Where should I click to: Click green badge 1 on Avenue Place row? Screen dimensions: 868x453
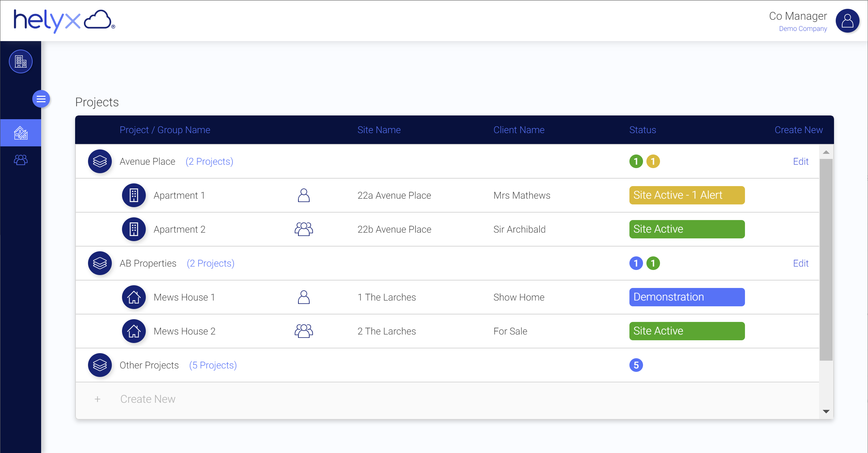click(x=636, y=161)
